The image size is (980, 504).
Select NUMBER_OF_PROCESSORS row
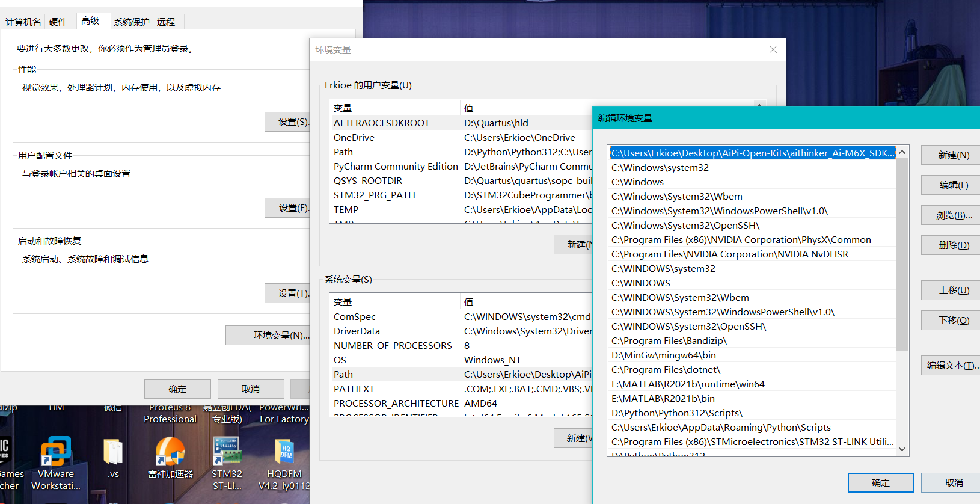(x=462, y=345)
